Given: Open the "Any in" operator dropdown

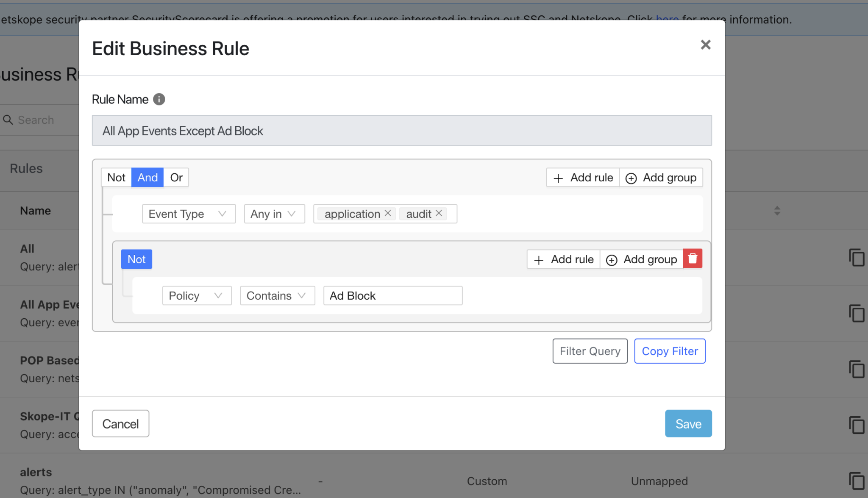Looking at the screenshot, I should [274, 214].
